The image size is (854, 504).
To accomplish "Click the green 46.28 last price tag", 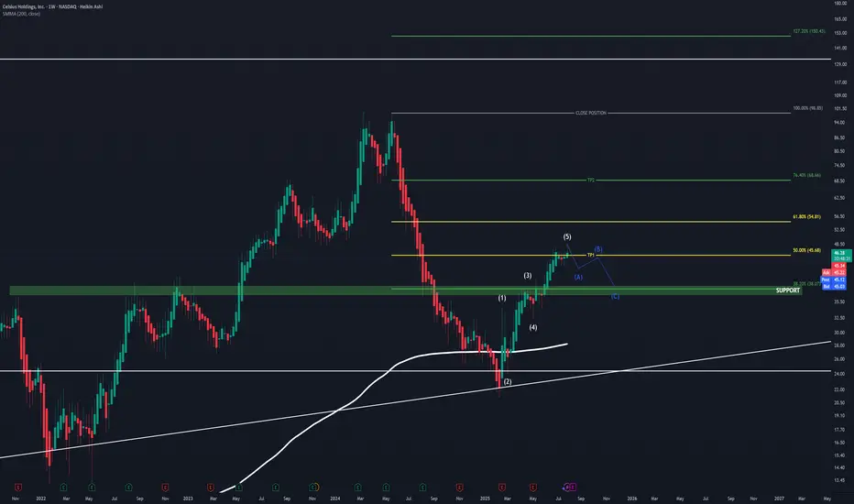I will (x=841, y=256).
